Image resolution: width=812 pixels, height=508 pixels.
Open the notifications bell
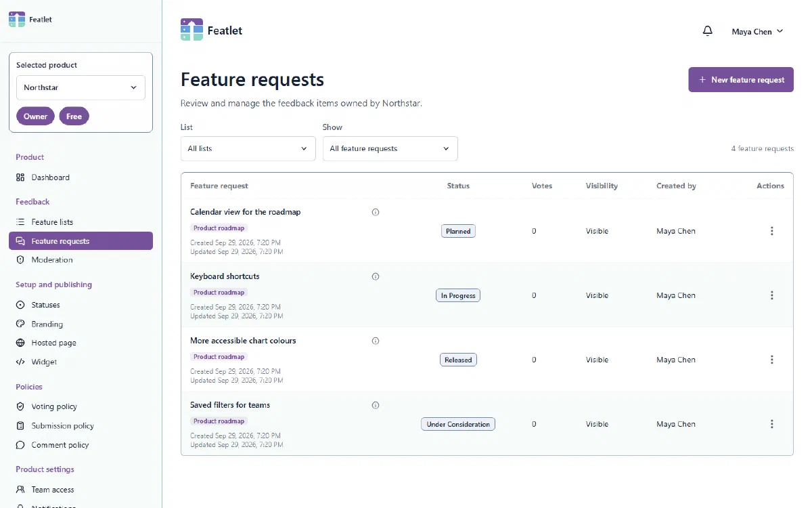click(708, 31)
